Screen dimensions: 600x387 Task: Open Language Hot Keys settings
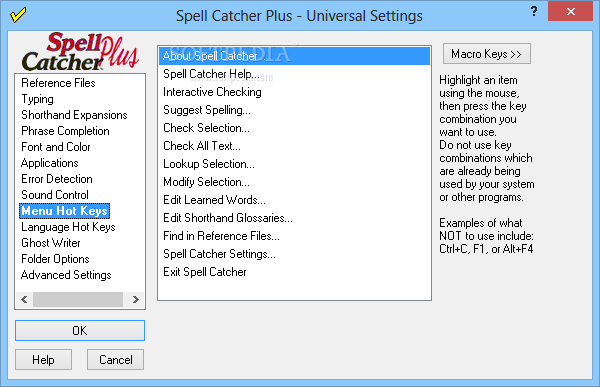[x=68, y=227]
